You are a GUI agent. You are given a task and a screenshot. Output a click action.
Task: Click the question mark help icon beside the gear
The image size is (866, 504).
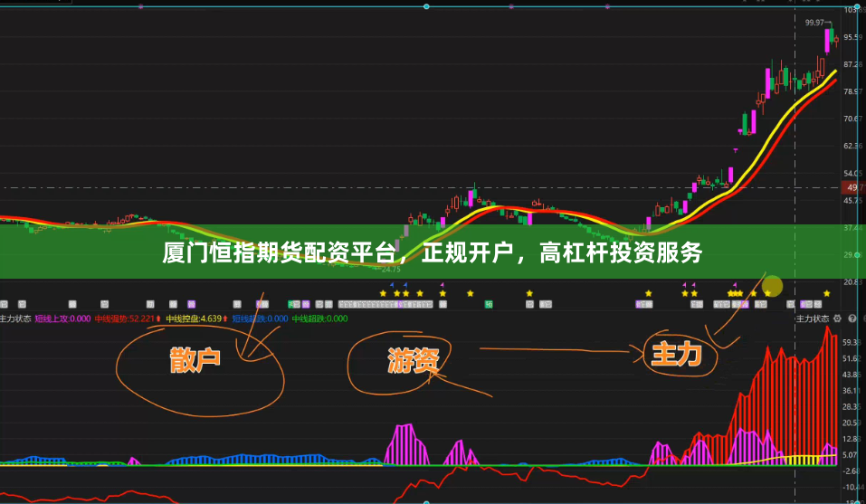pos(852,319)
